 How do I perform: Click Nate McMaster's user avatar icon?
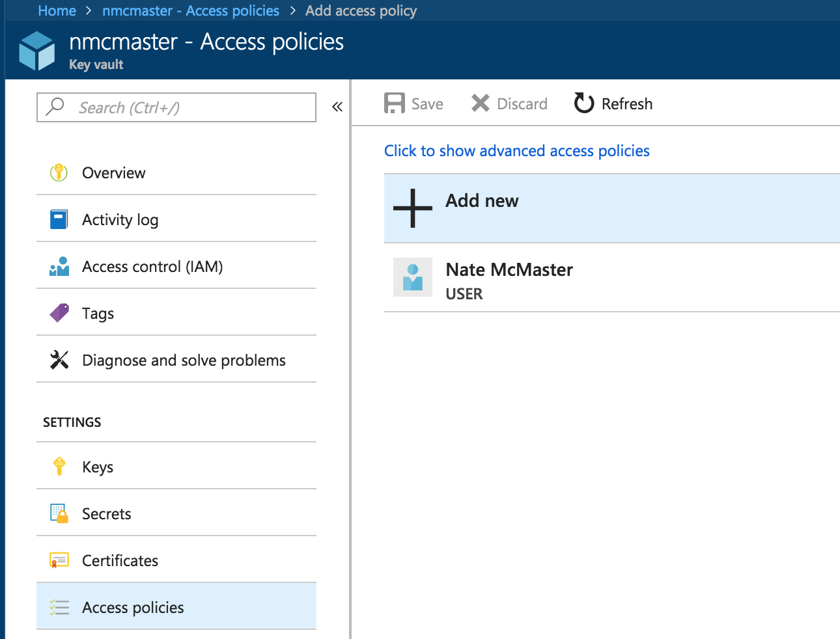click(x=413, y=277)
